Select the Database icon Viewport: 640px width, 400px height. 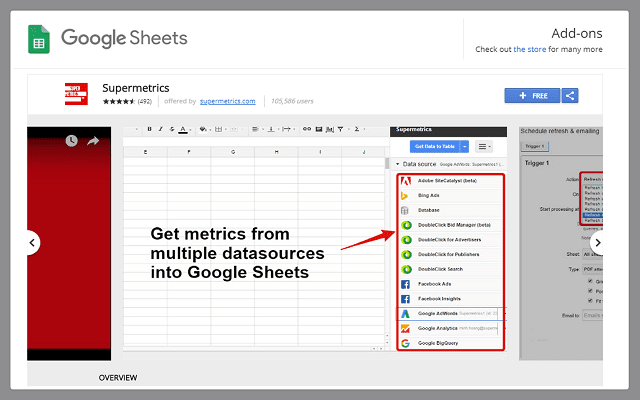tap(405, 210)
